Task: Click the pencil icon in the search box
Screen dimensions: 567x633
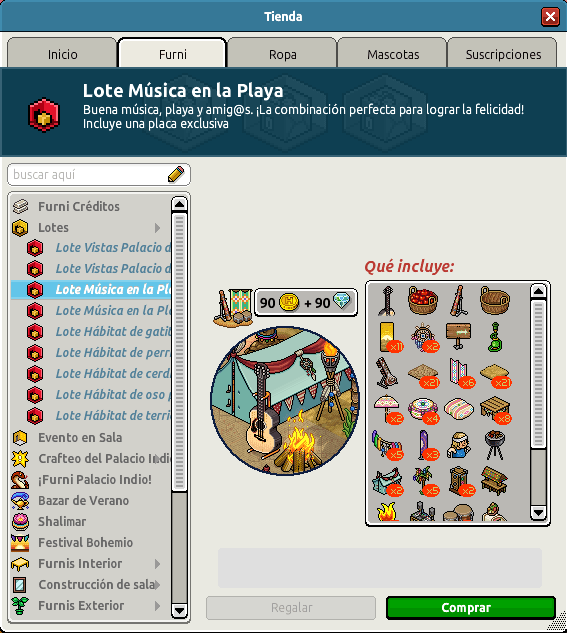Action: [176, 174]
